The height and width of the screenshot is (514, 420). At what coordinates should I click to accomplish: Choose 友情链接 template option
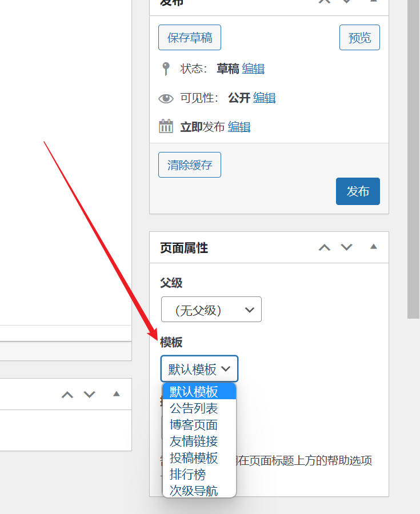point(194,441)
